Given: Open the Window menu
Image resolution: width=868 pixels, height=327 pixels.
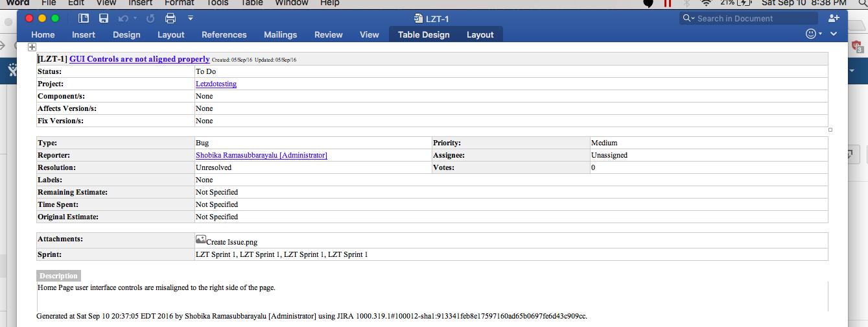Looking at the screenshot, I should (292, 3).
